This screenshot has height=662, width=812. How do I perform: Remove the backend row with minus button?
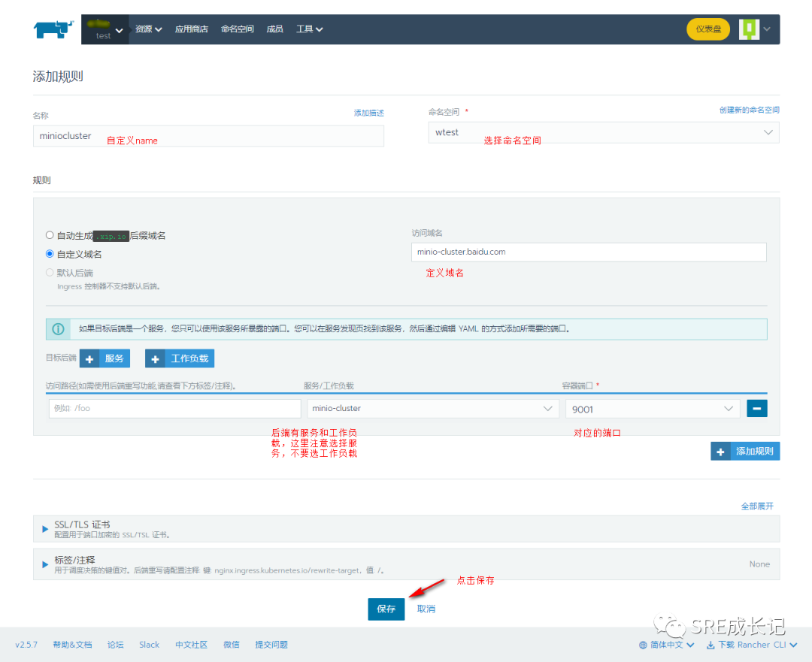756,408
